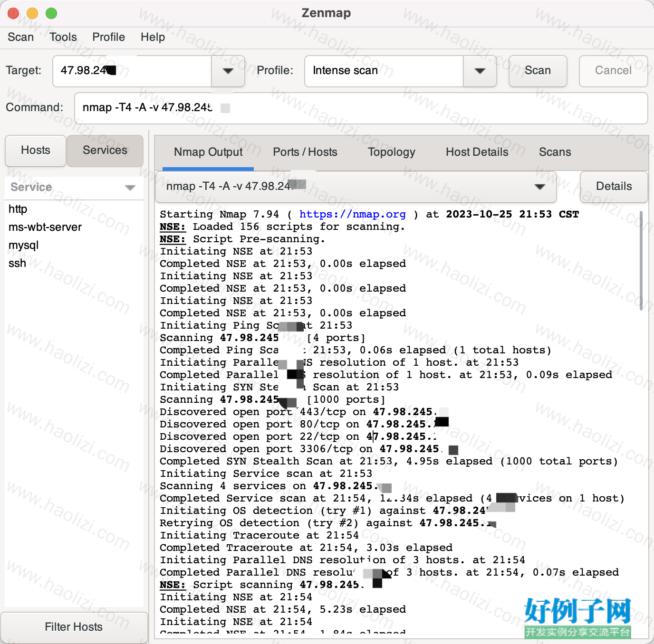Click the 'Discovered open port 80/tcp' line

coord(304,424)
